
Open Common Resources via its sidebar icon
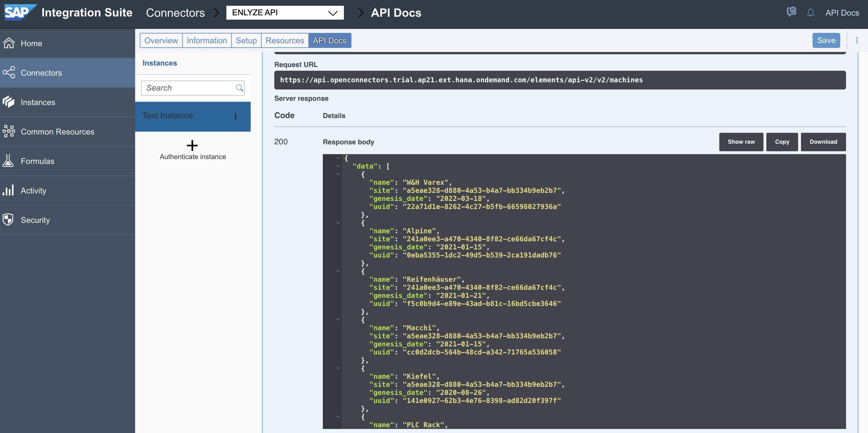[9, 131]
